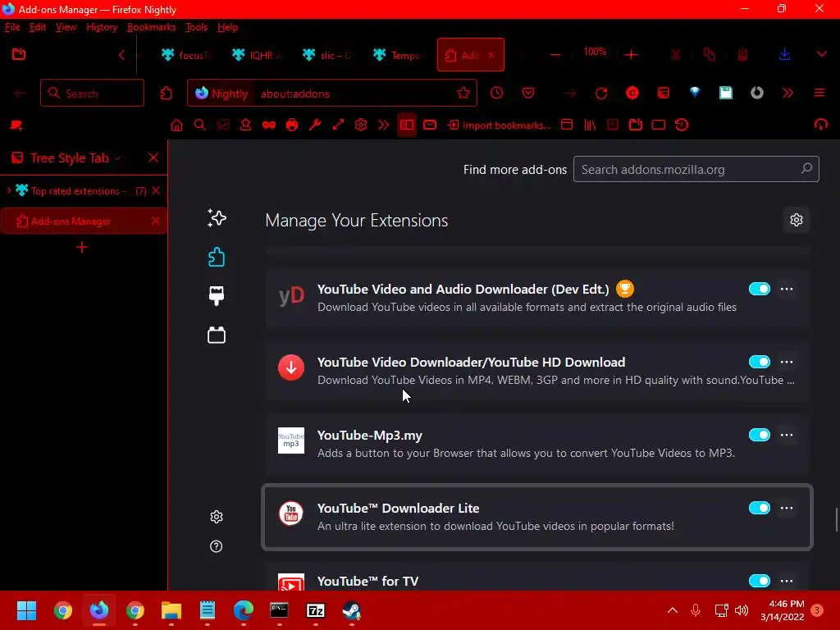Click the diamond extension icon
840x630 pixels.
click(x=695, y=93)
